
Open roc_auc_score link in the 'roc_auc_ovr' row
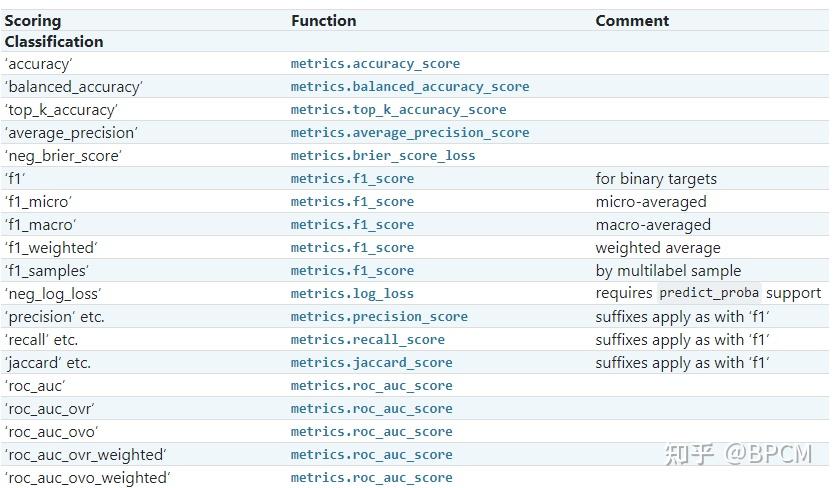point(371,409)
